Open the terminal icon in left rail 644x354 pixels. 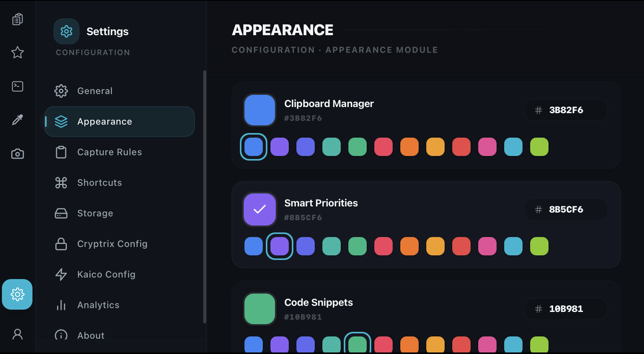coord(18,86)
